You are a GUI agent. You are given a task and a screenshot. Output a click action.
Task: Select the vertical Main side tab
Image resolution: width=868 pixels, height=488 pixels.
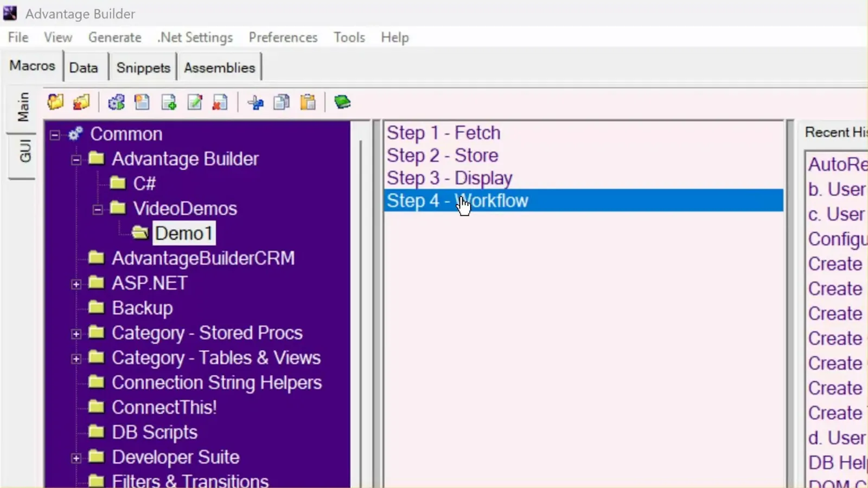(x=22, y=107)
